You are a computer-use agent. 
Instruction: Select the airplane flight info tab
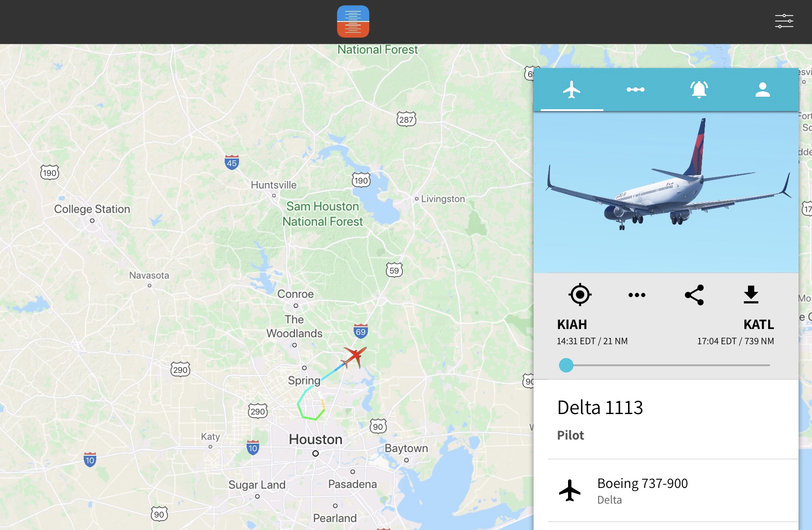tap(572, 90)
